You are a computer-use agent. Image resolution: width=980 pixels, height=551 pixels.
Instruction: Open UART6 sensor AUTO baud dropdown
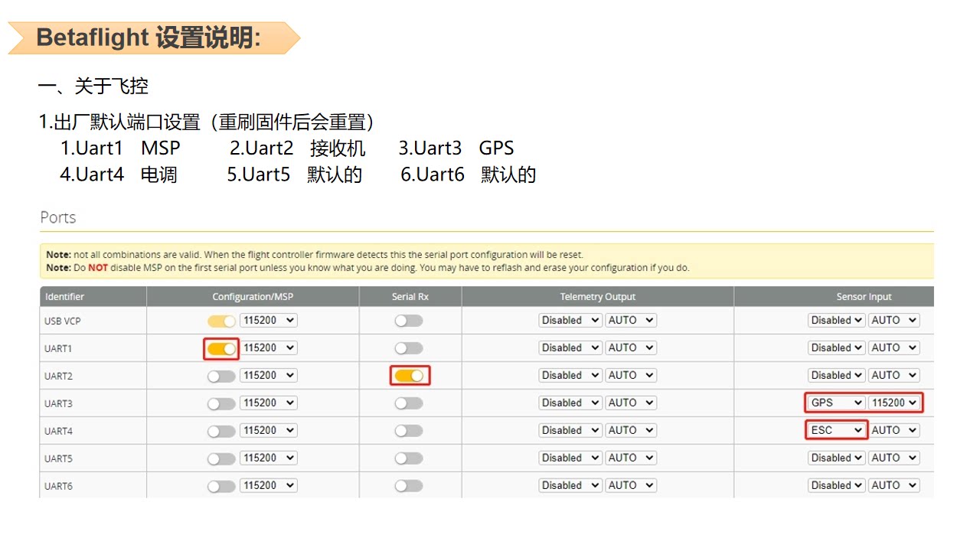(893, 486)
